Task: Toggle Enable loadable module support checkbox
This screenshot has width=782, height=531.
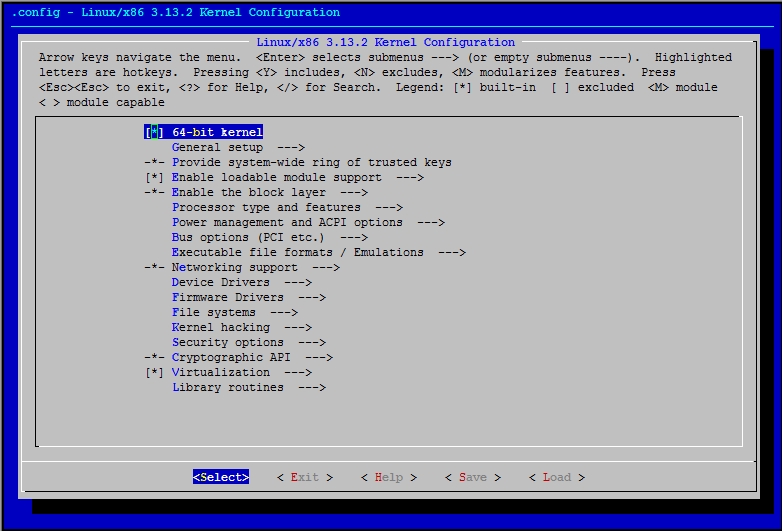Action: [x=154, y=177]
